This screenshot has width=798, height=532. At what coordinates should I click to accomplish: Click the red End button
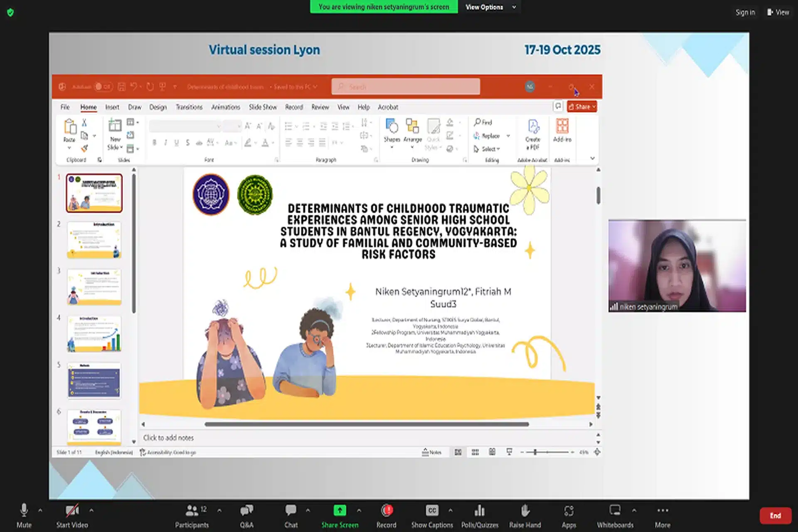[775, 516]
